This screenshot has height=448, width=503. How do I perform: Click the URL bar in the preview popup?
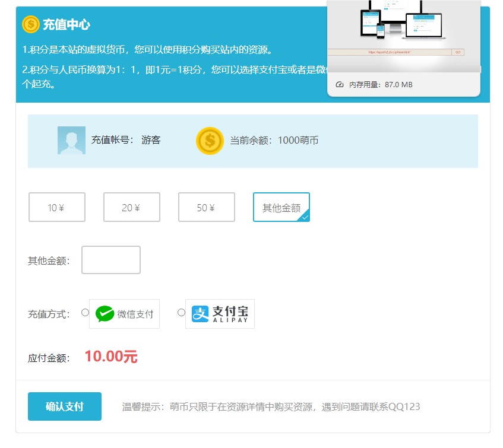click(x=390, y=52)
